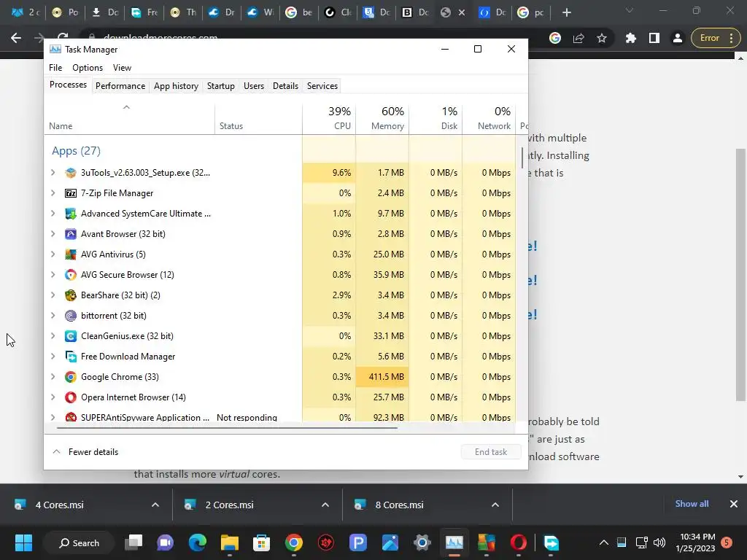Open a new Chrome tab
747x560 pixels.
tap(566, 13)
